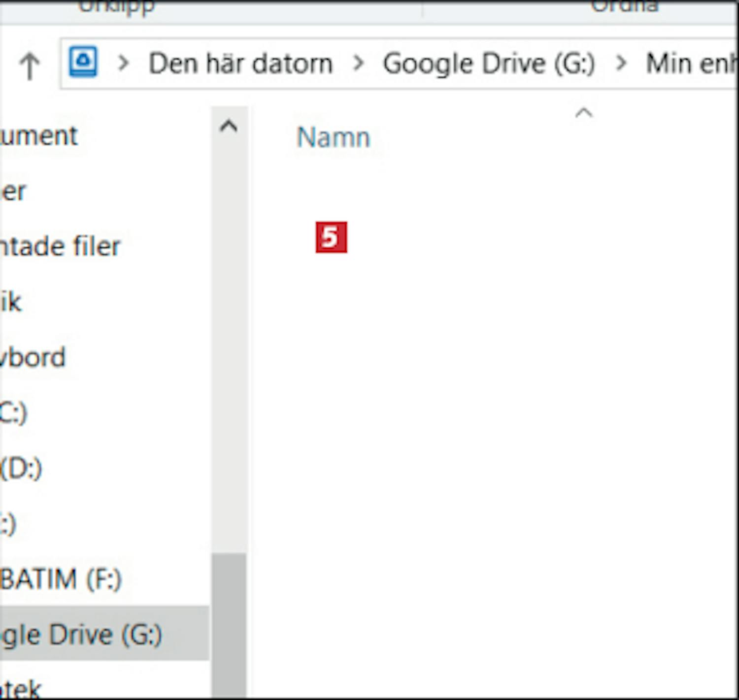Click the Up arrow navigation button
739x700 pixels.
29,66
